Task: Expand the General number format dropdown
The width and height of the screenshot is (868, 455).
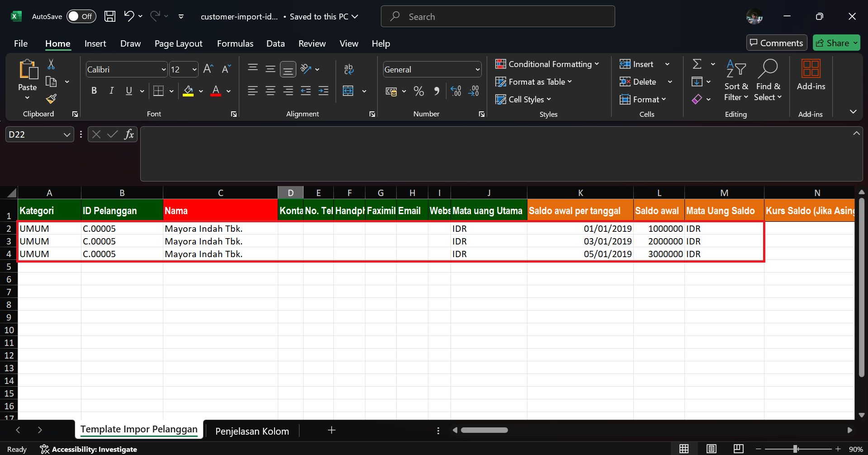Action: (x=477, y=70)
